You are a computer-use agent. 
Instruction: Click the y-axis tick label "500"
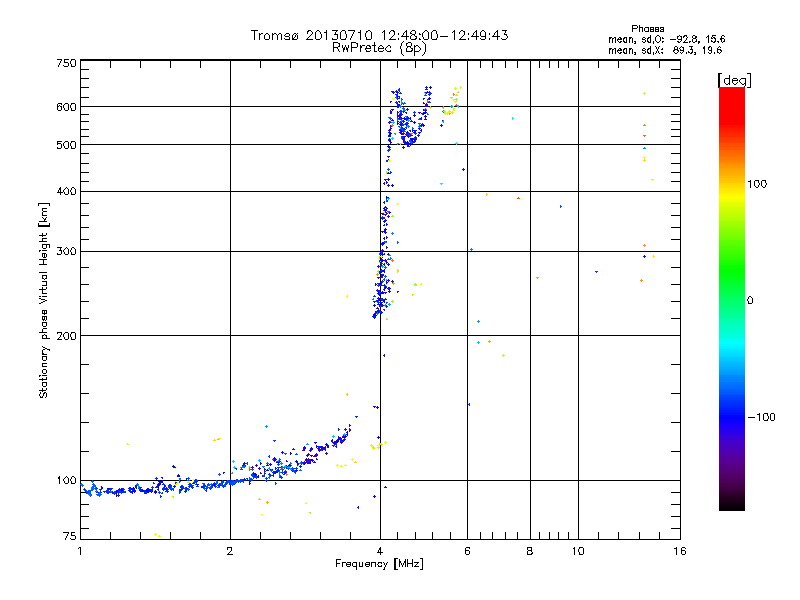point(66,145)
